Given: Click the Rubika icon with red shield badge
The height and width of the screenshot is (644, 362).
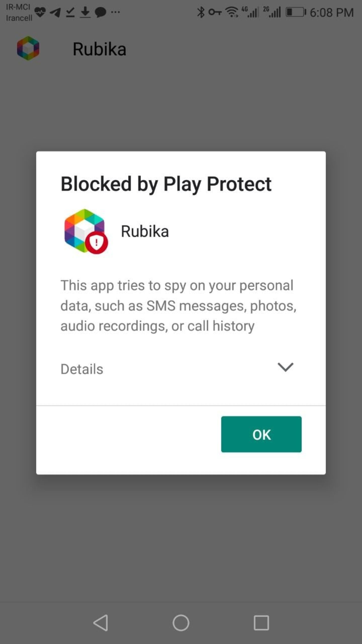Looking at the screenshot, I should tap(85, 231).
